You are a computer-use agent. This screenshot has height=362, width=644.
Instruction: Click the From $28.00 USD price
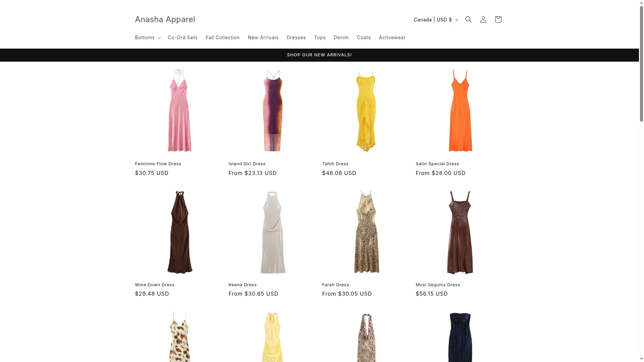440,173
